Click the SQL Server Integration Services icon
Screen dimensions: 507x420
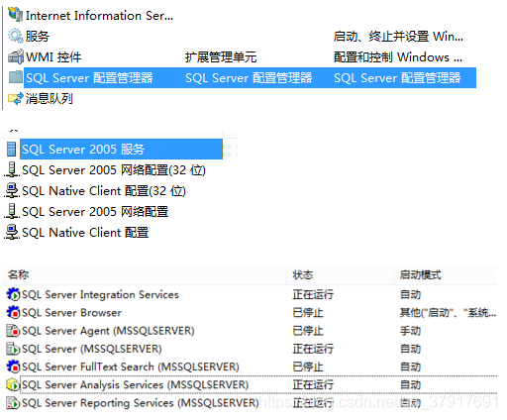[13, 294]
